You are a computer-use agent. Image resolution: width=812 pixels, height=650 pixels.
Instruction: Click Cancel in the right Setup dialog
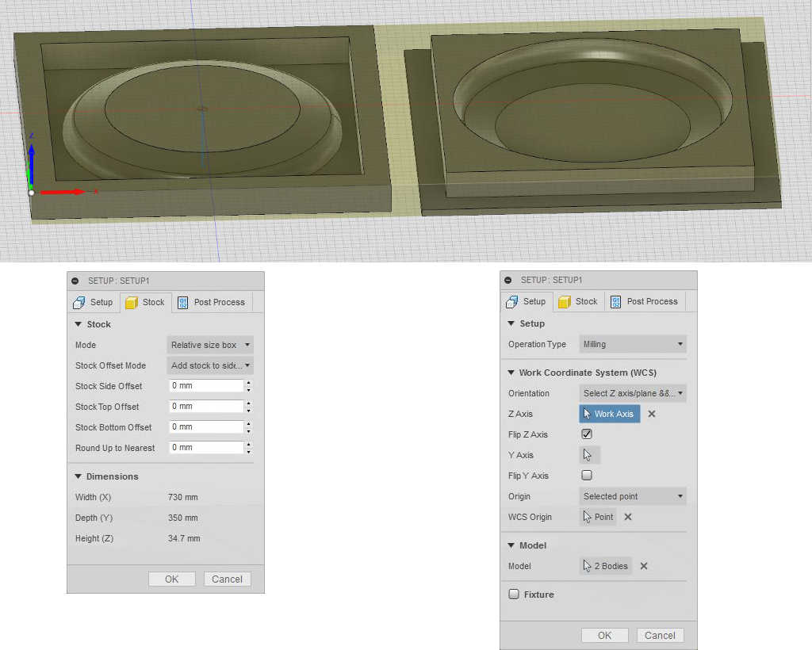pos(660,636)
